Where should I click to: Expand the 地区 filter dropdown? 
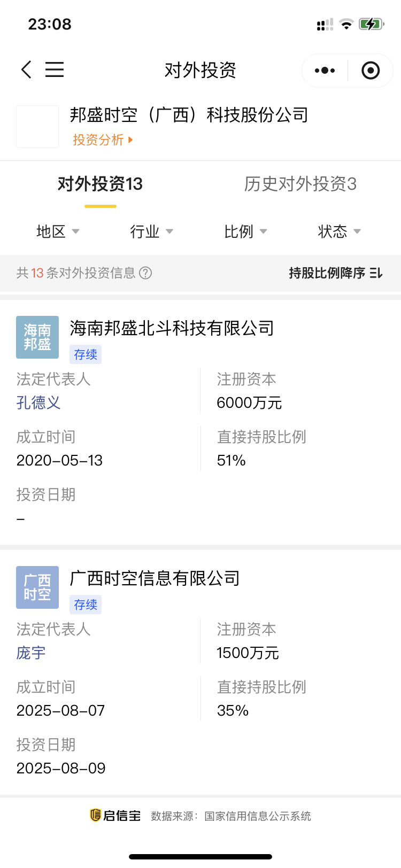click(58, 231)
